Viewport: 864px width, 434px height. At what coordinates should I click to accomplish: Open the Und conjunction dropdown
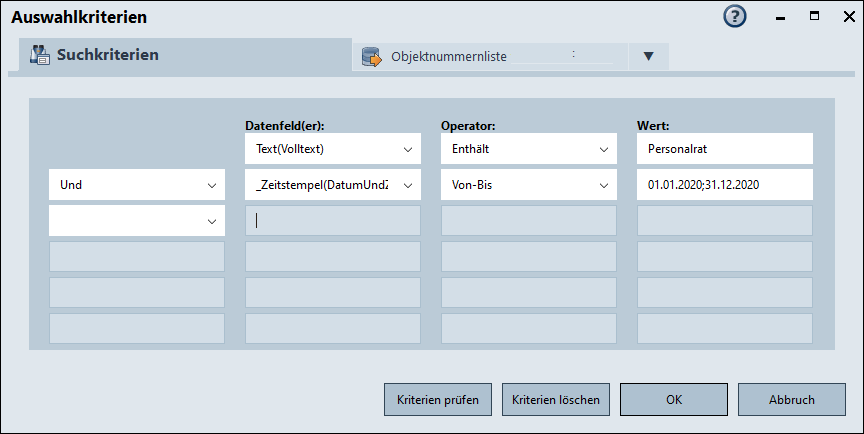136,185
